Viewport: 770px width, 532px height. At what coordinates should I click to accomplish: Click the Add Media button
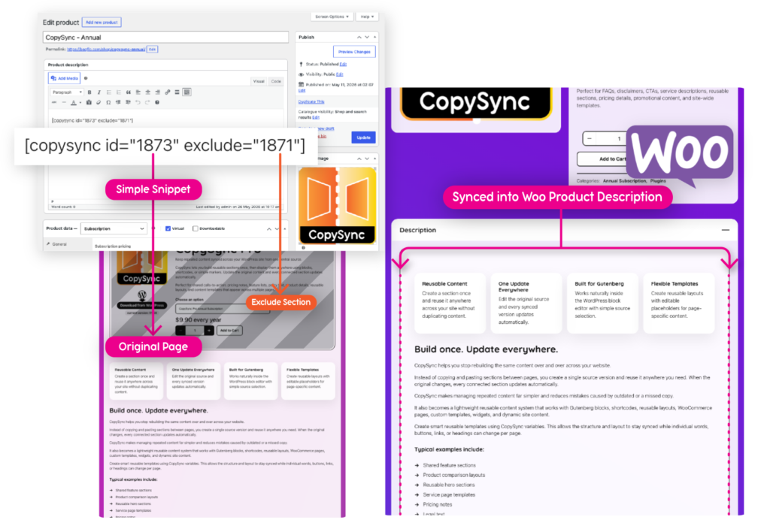pyautogui.click(x=65, y=79)
